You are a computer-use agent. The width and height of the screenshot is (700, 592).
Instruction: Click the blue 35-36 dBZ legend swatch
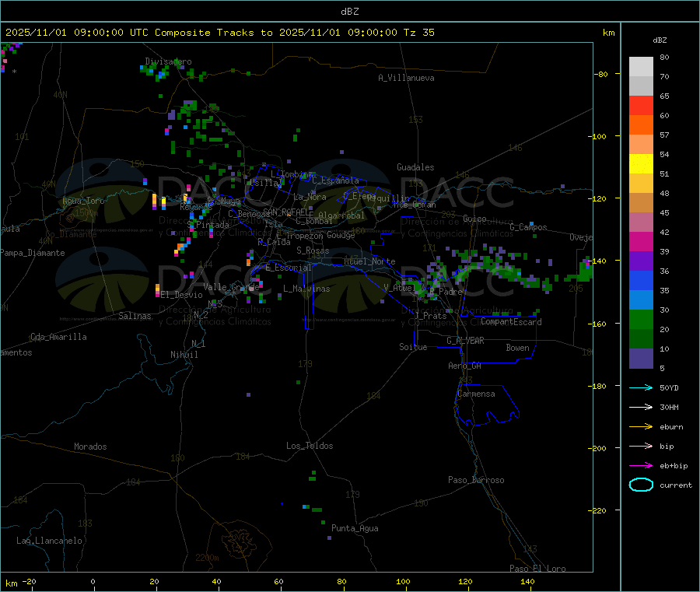tap(641, 280)
